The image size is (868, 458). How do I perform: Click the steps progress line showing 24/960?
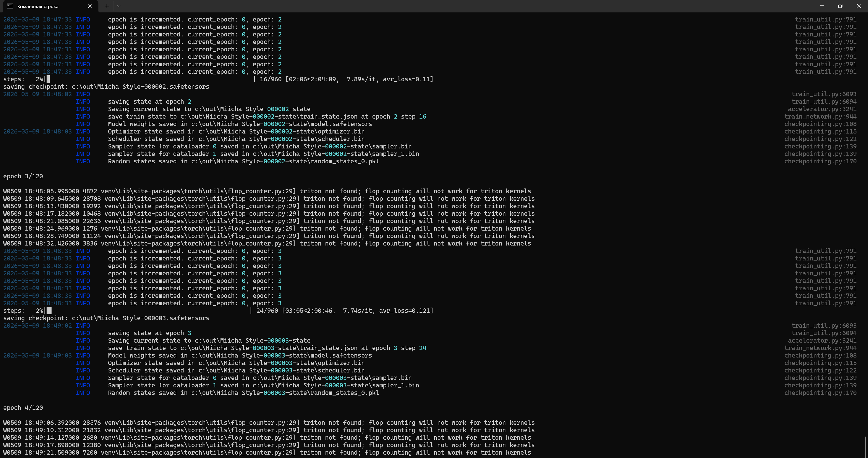point(218,311)
